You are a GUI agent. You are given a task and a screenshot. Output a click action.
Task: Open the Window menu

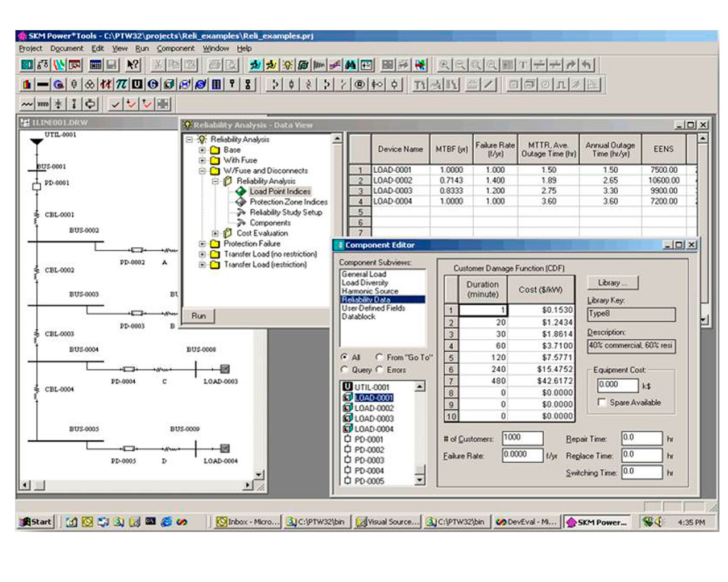(x=216, y=48)
